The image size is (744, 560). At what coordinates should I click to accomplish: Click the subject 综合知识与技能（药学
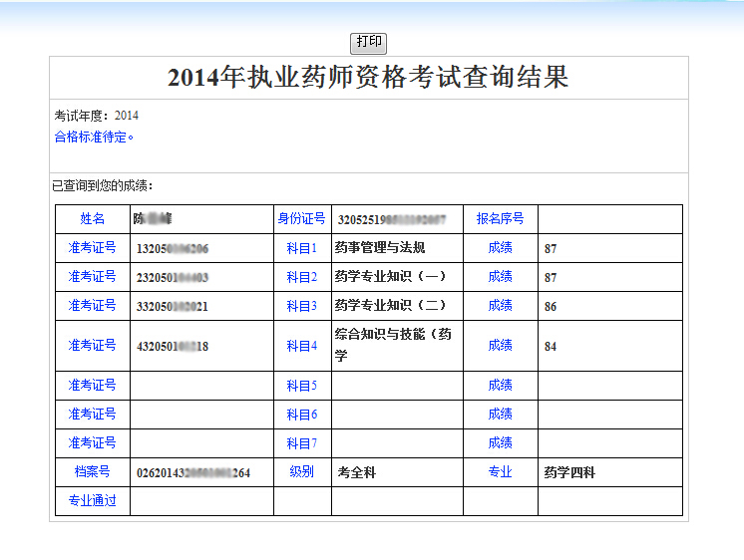click(x=393, y=345)
